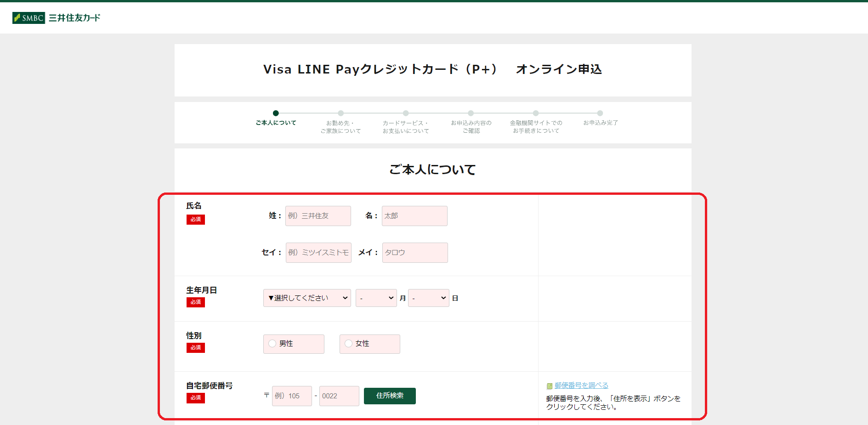The width and height of the screenshot is (868, 425).
Task: Click the 生年月日 field label
Action: [201, 290]
